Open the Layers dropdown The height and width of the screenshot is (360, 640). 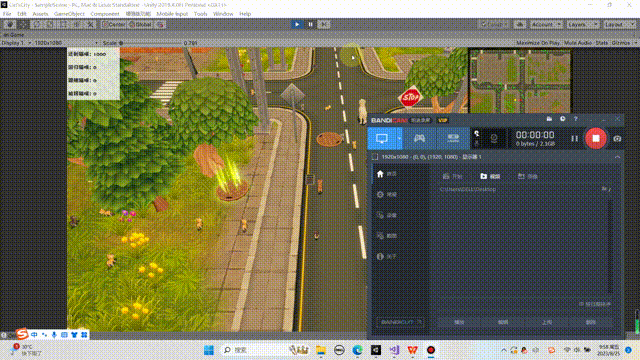point(582,24)
